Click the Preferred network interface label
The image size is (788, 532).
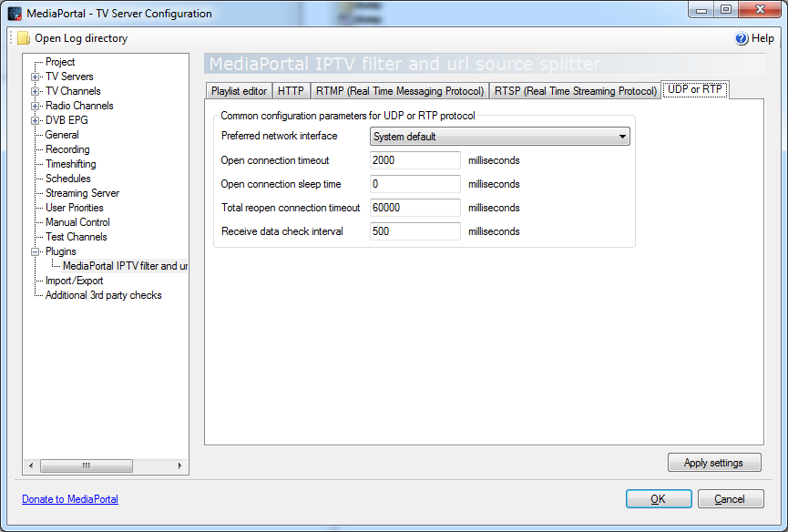(x=280, y=136)
